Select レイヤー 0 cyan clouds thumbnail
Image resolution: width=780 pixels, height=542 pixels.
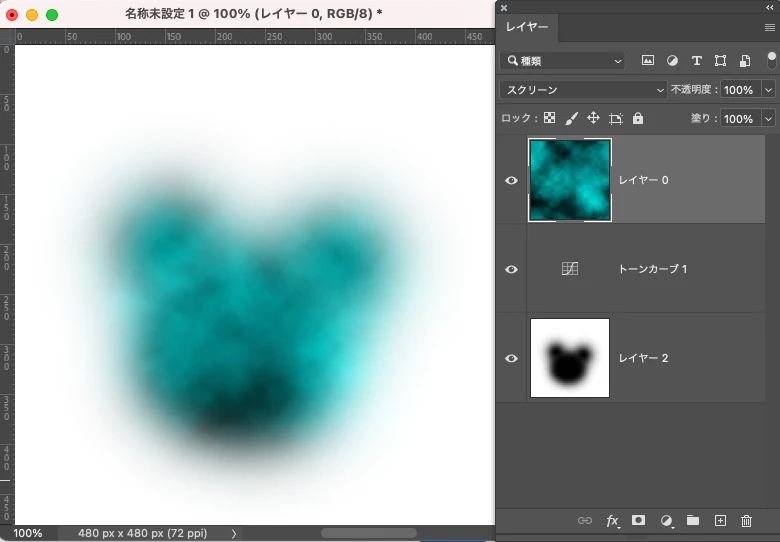(570, 180)
